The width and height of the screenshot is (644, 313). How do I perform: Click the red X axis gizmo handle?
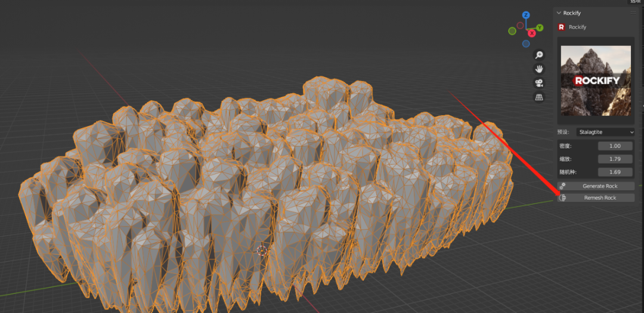pyautogui.click(x=532, y=33)
